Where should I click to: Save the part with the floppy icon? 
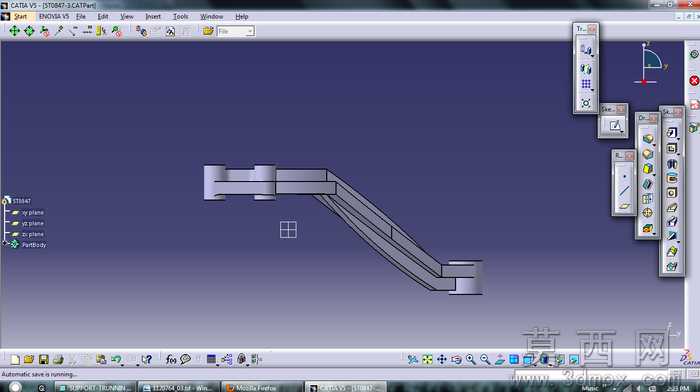coord(43,359)
